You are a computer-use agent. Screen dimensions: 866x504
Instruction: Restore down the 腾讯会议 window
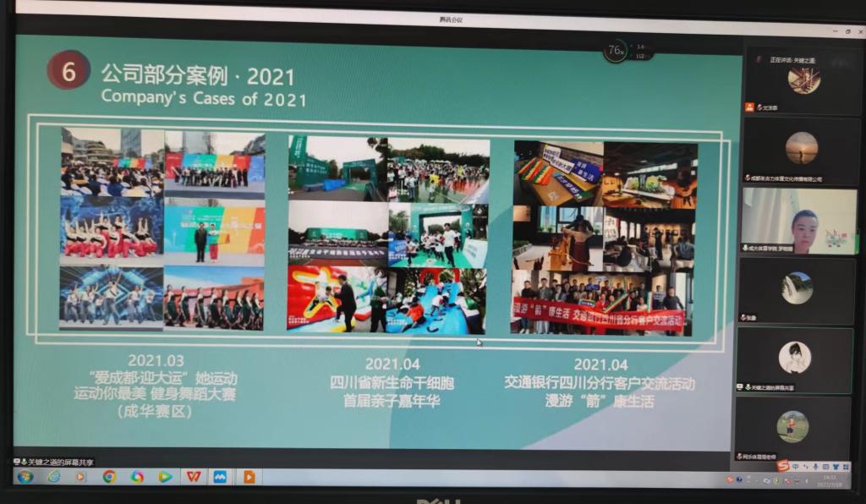point(847,31)
